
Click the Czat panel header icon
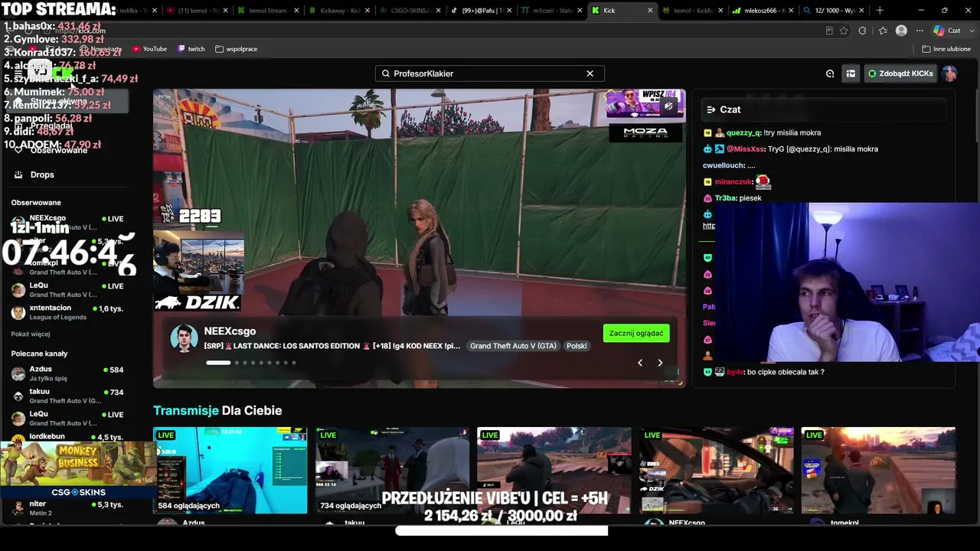click(x=710, y=109)
